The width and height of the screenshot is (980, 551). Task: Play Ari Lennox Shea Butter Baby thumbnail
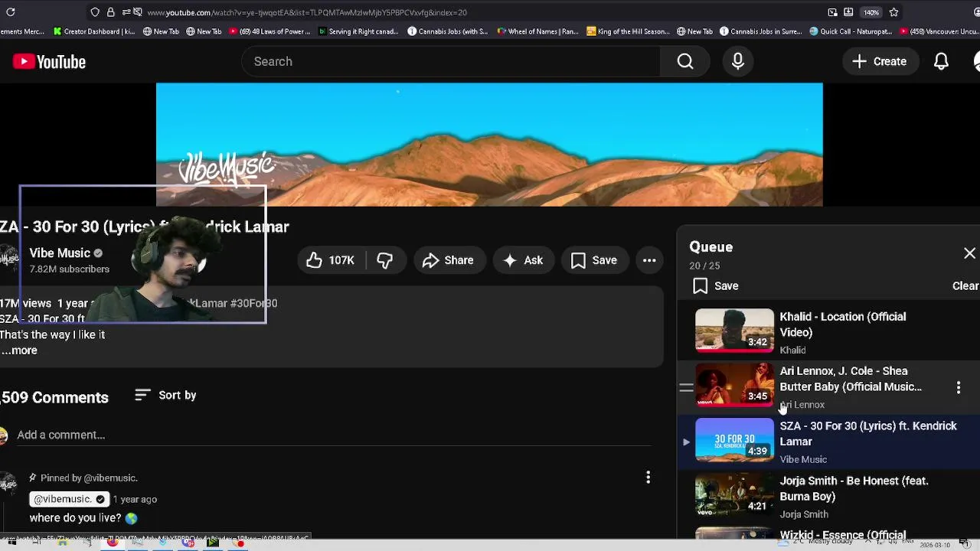coord(734,385)
